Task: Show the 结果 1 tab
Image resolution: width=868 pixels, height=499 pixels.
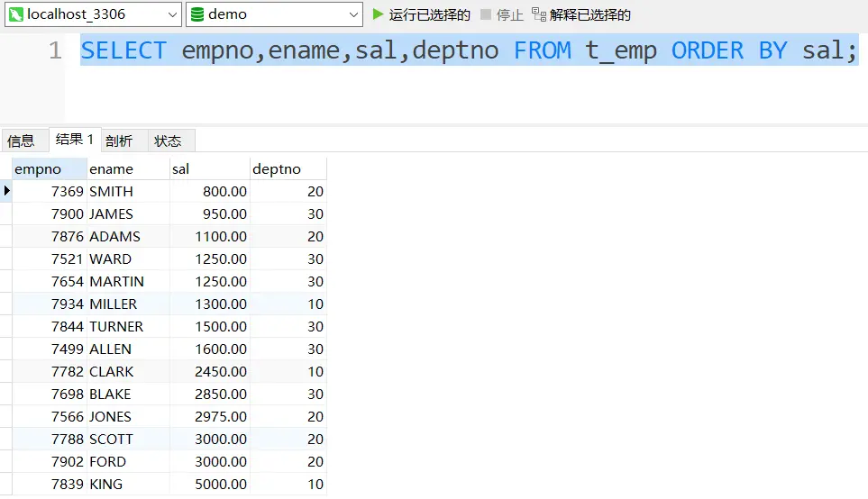Action: (x=75, y=140)
